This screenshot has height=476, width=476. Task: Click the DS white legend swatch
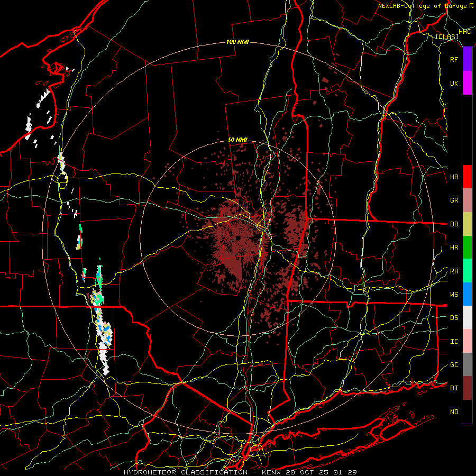click(467, 317)
